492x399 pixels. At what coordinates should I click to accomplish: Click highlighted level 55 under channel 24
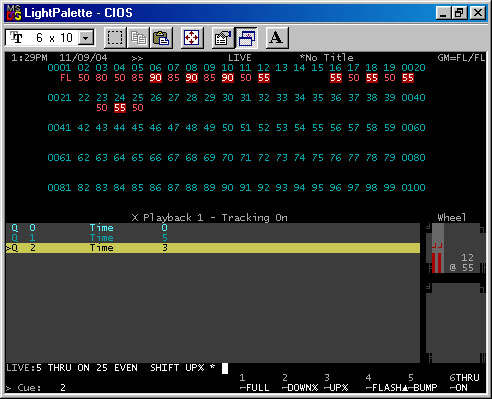pos(120,108)
